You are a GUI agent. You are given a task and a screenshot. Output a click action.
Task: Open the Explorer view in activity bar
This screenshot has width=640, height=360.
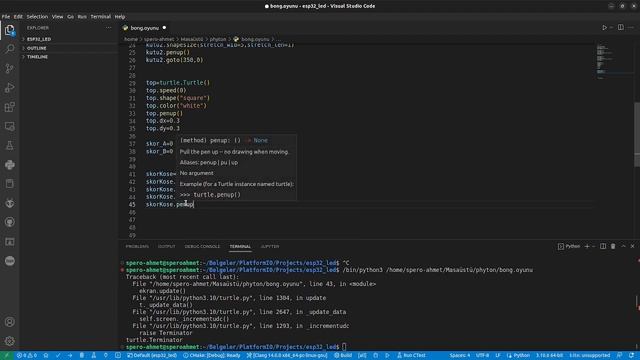tap(9, 30)
